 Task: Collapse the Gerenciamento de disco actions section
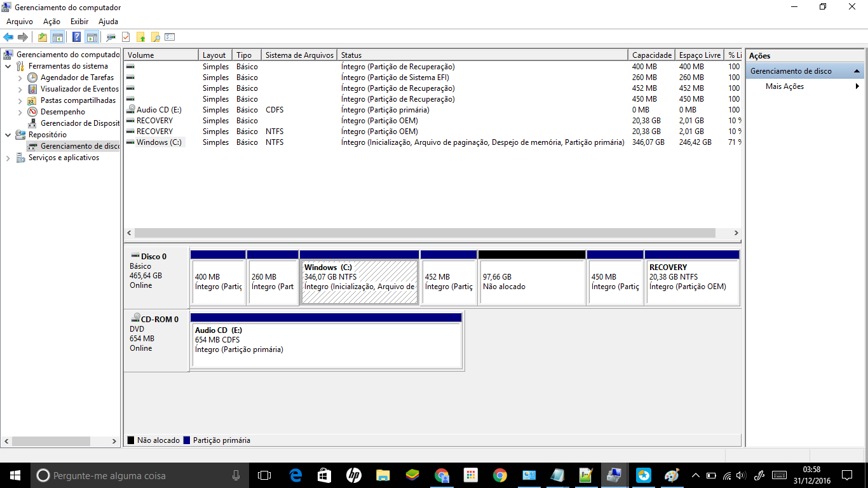click(857, 71)
